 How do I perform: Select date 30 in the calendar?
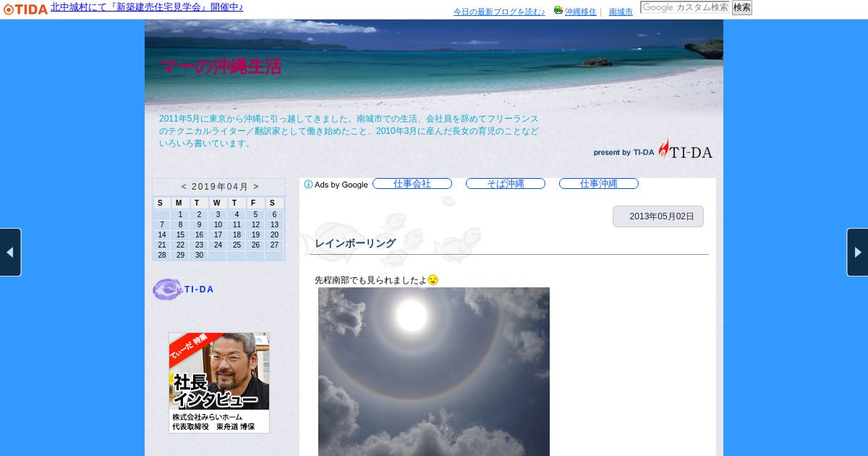click(199, 256)
